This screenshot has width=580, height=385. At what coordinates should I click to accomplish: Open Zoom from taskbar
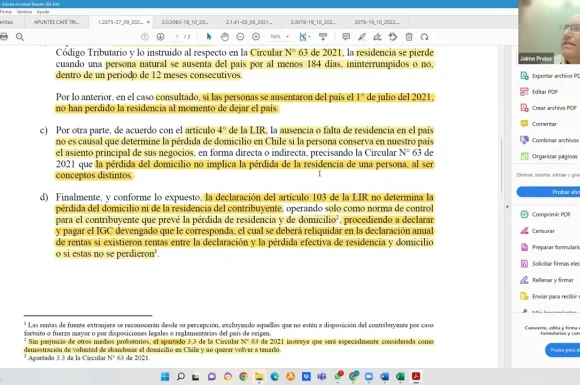(369, 376)
